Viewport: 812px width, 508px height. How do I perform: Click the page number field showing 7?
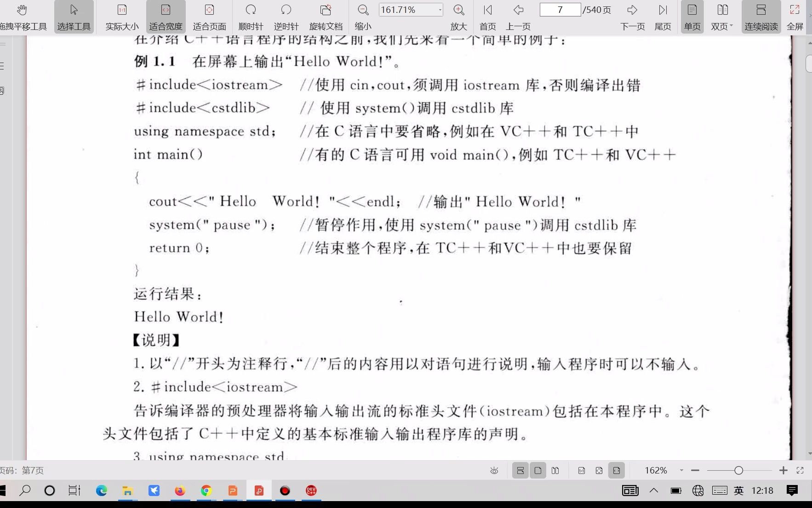(x=560, y=10)
